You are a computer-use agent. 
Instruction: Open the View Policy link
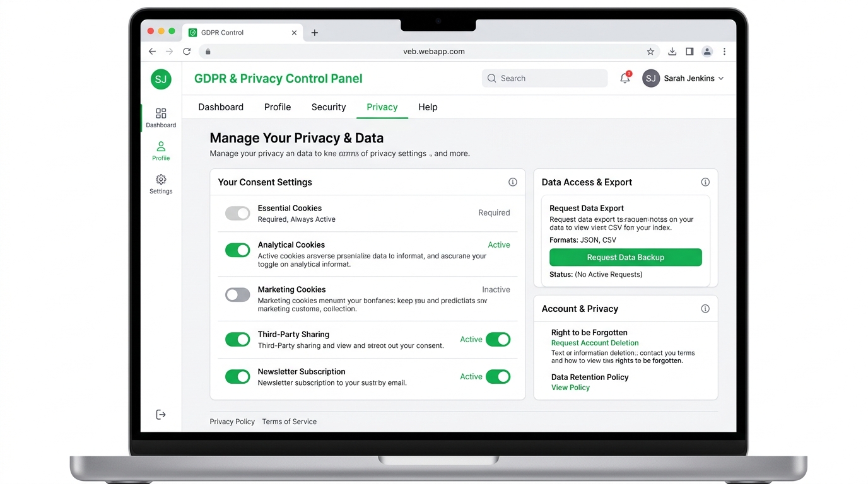(x=570, y=388)
